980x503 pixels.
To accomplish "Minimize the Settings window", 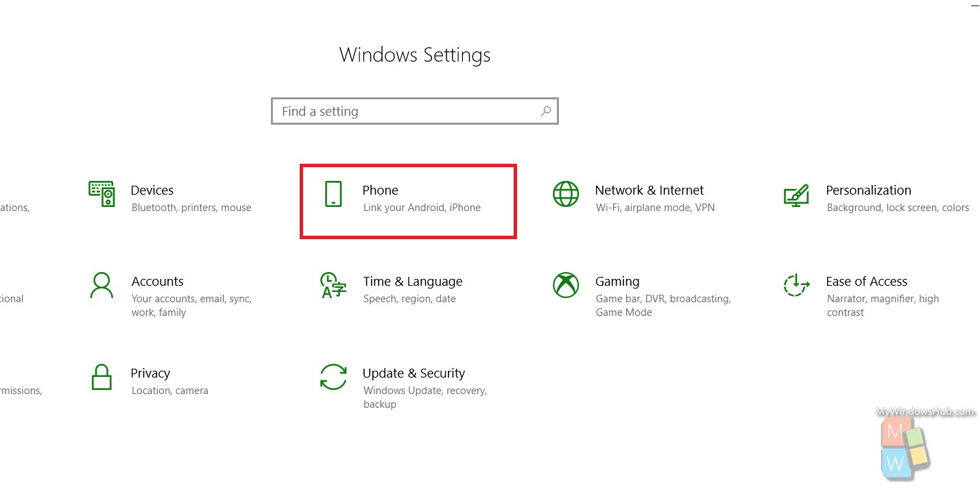I will 975,5.
